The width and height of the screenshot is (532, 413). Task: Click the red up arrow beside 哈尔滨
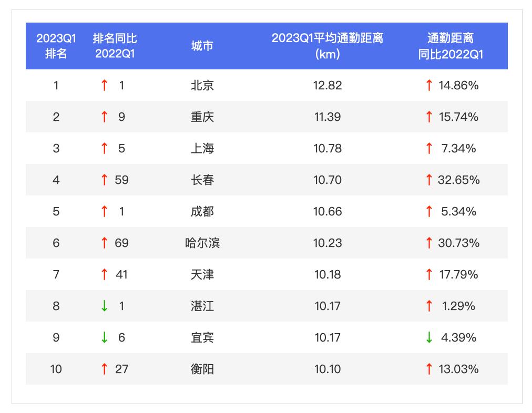[105, 243]
